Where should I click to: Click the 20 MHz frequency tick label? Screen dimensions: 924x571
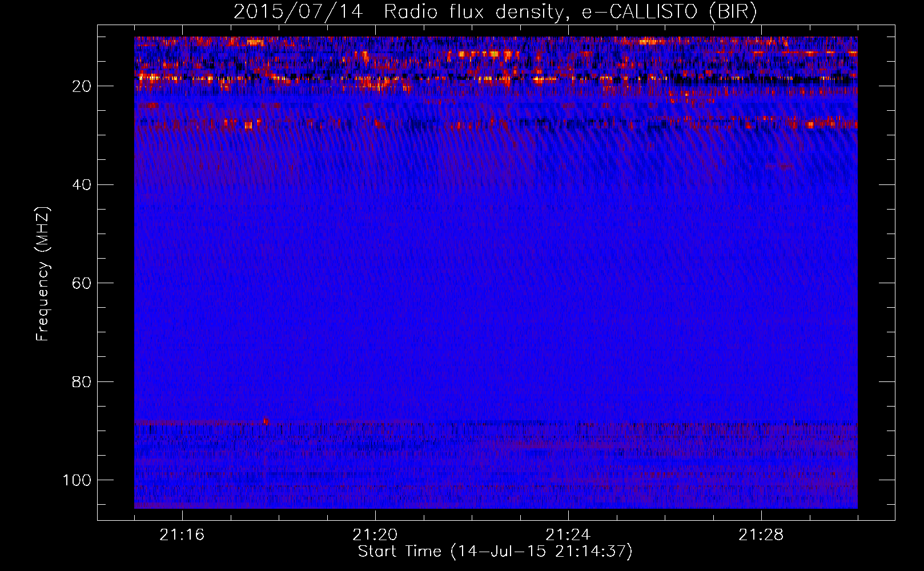click(x=82, y=86)
